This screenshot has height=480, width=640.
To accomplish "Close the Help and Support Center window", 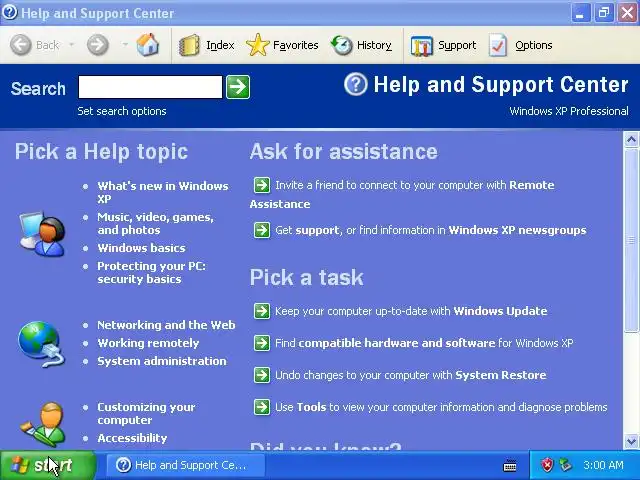I will pyautogui.click(x=627, y=13).
